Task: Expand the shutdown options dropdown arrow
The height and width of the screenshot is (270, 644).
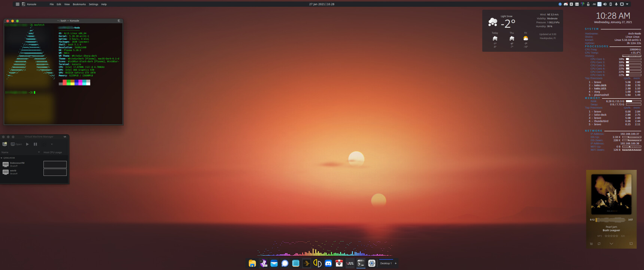Action: 52,144
